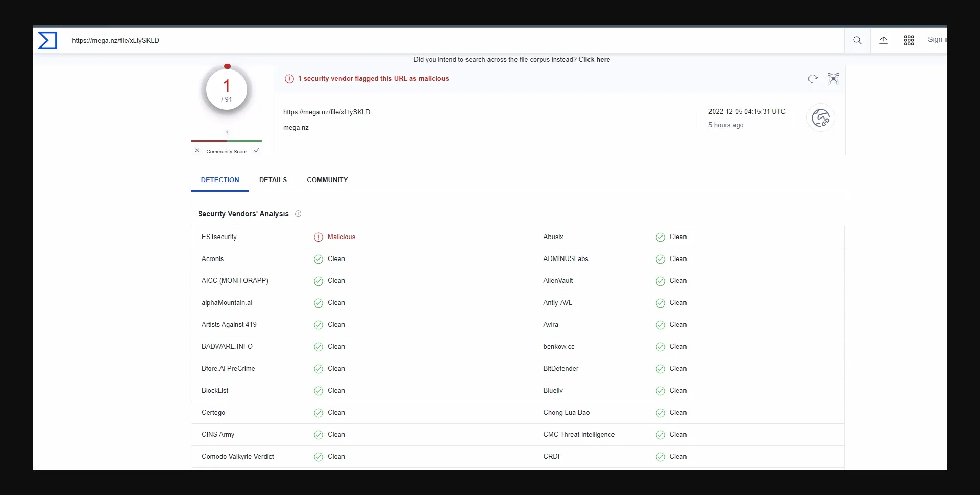This screenshot has width=980, height=495.
Task: Click the search magnifier icon
Action: [x=857, y=40]
